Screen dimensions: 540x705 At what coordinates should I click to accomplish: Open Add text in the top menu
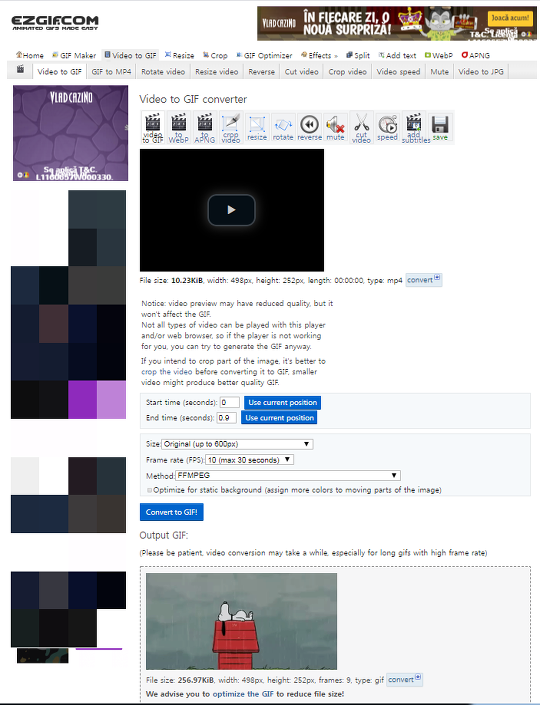pyautogui.click(x=397, y=55)
